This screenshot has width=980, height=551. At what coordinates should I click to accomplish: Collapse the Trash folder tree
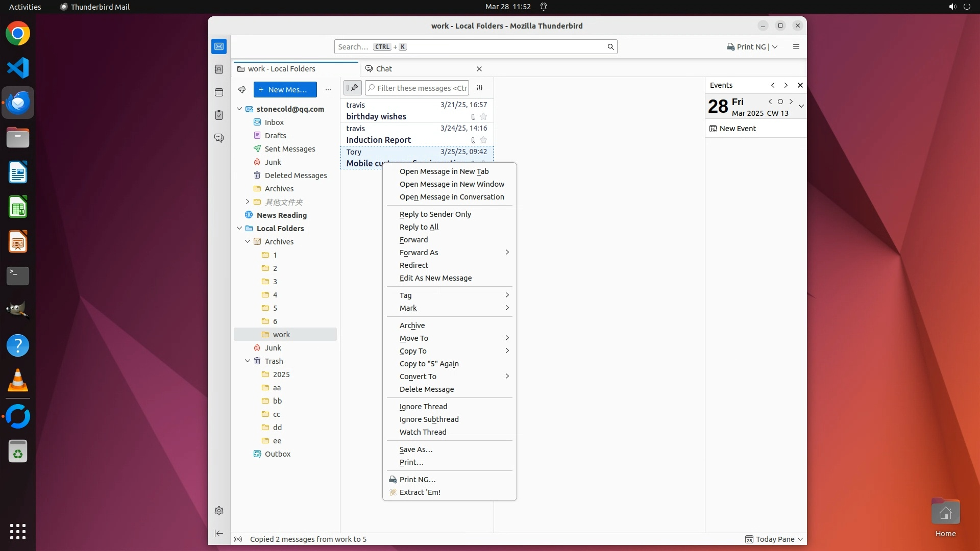(248, 361)
